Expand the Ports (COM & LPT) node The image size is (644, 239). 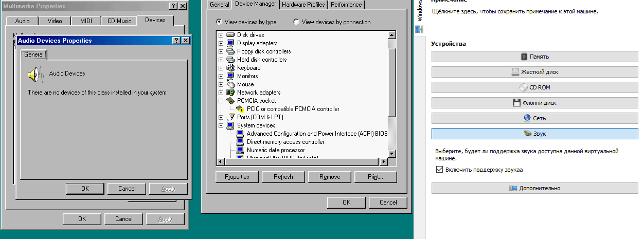click(x=221, y=117)
